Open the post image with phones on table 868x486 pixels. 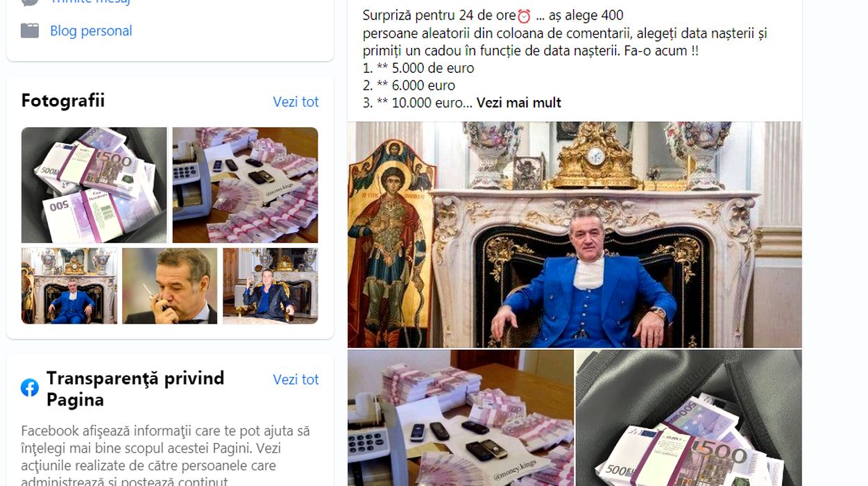[x=461, y=418]
